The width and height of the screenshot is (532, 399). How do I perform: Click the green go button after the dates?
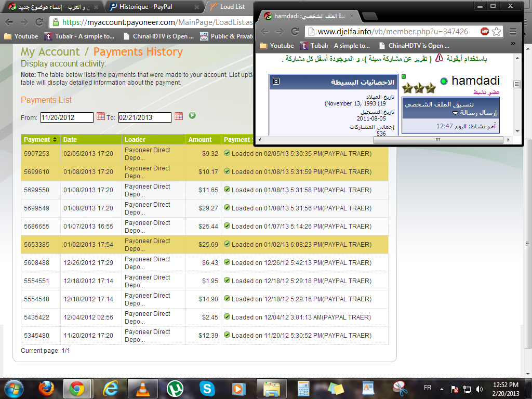point(192,115)
